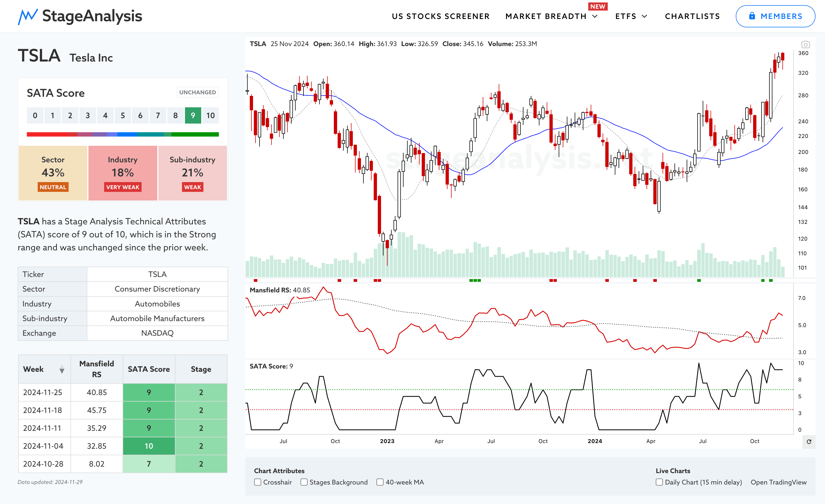Sort table by Week column arrow
This screenshot has height=504, width=825.
[x=62, y=369]
